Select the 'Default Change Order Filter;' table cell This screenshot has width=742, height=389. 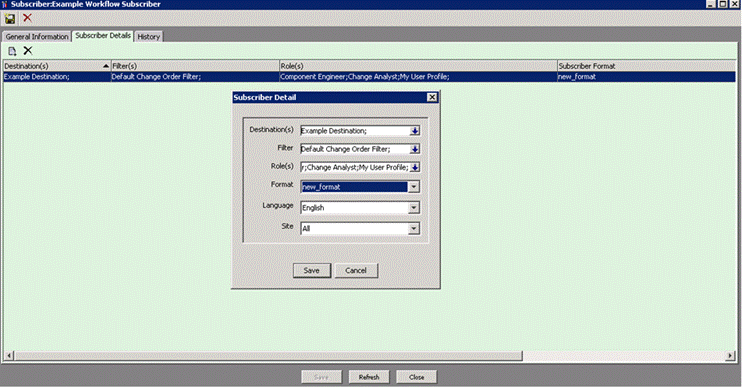[x=195, y=77]
